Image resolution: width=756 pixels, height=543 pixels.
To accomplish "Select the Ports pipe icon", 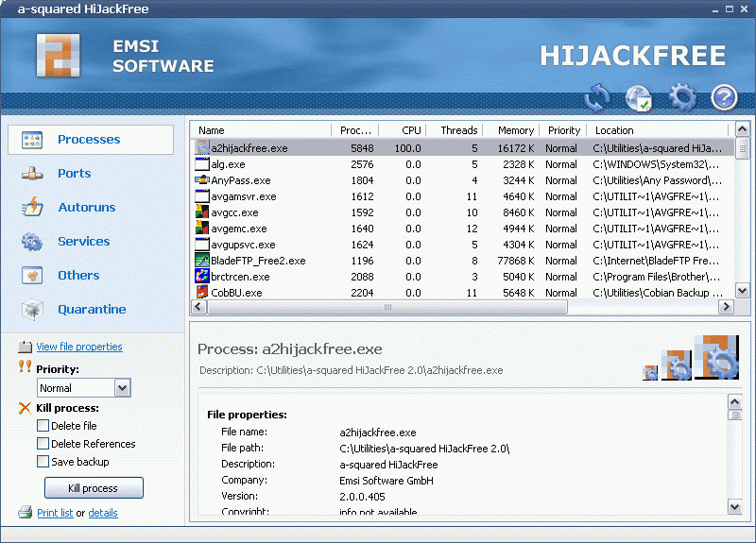I will (32, 174).
